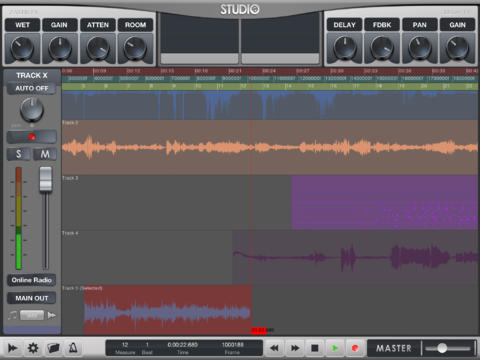Click the arrow icon in bottom toolbar
Screen dimensions: 480x360
click(x=13, y=348)
